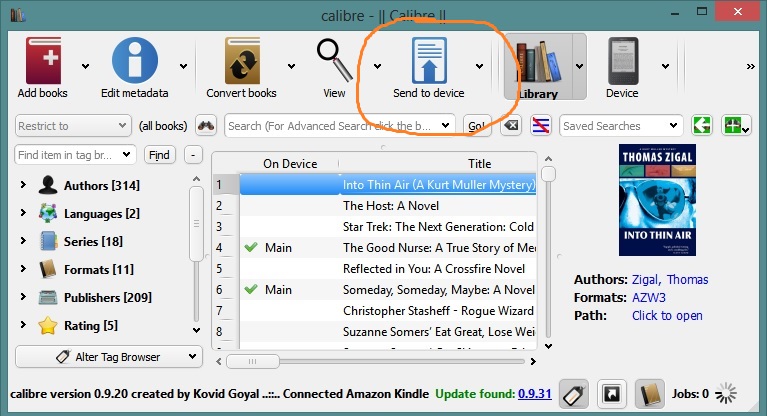Open Saved Searches combo box

click(621, 126)
